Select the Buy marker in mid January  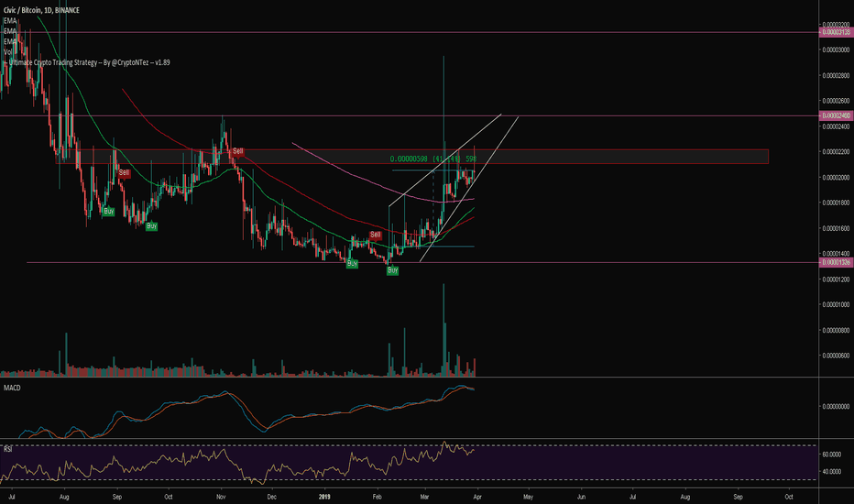click(x=352, y=263)
